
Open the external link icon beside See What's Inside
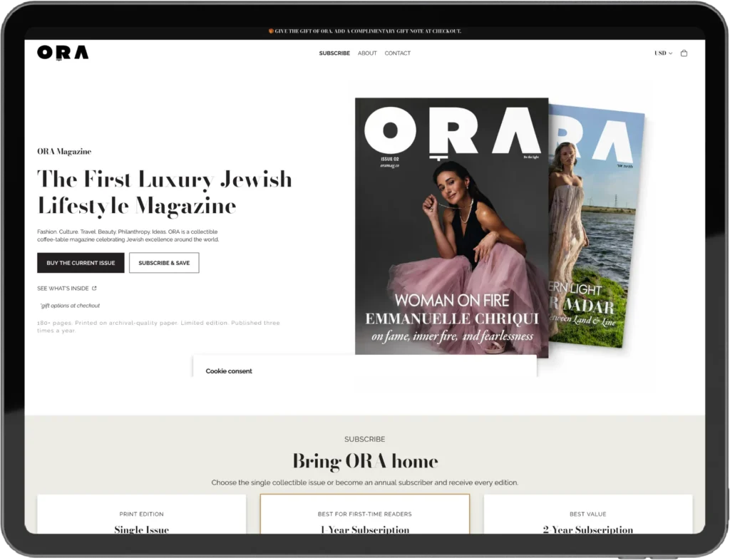(94, 289)
